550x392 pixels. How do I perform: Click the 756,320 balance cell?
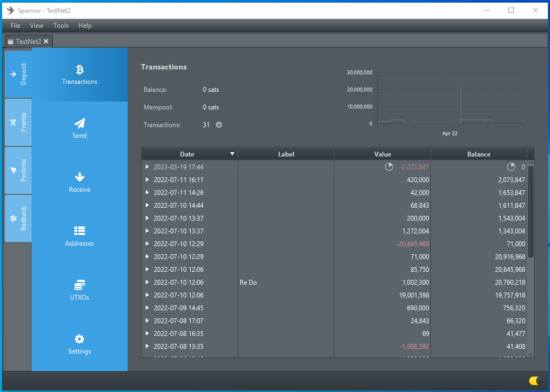479,308
